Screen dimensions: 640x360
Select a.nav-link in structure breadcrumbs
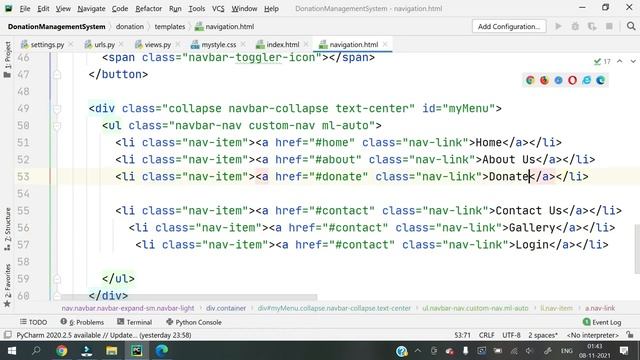600,308
